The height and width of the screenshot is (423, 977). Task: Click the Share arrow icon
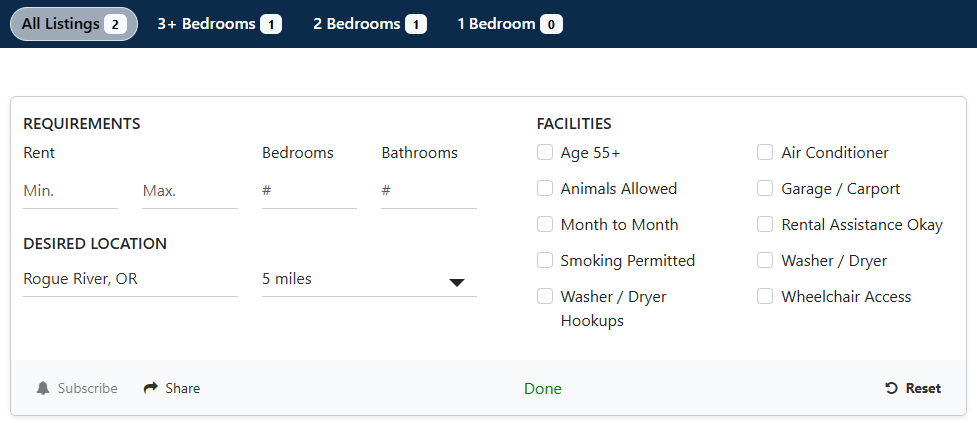click(x=151, y=388)
